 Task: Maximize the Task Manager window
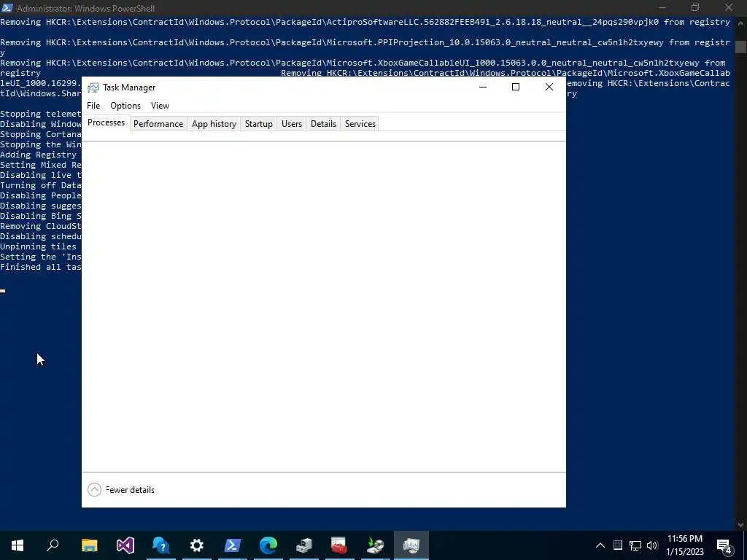516,87
